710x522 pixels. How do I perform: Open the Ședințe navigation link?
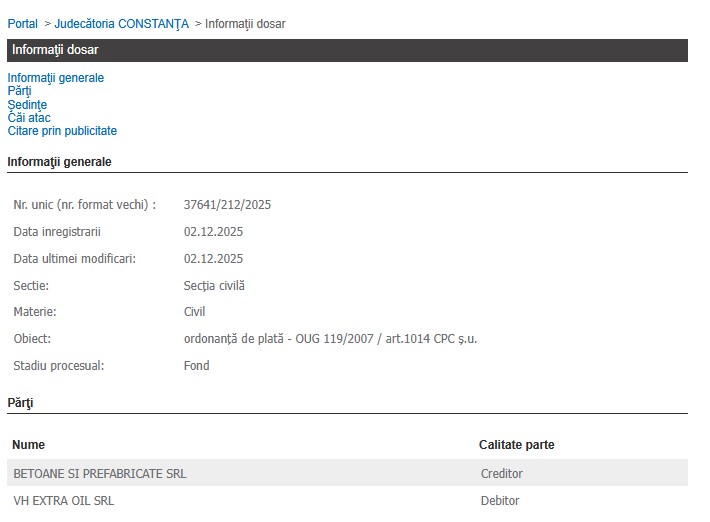pyautogui.click(x=27, y=105)
